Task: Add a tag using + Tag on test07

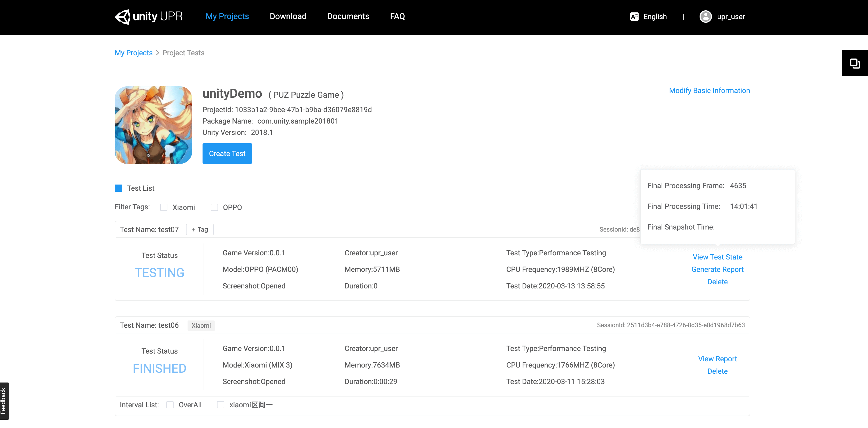Action: click(x=200, y=230)
